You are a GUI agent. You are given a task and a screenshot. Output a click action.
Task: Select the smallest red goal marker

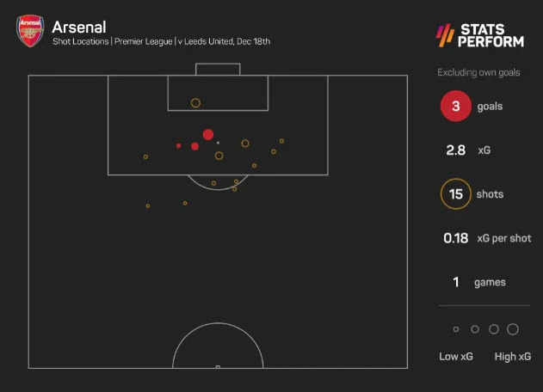pos(179,146)
